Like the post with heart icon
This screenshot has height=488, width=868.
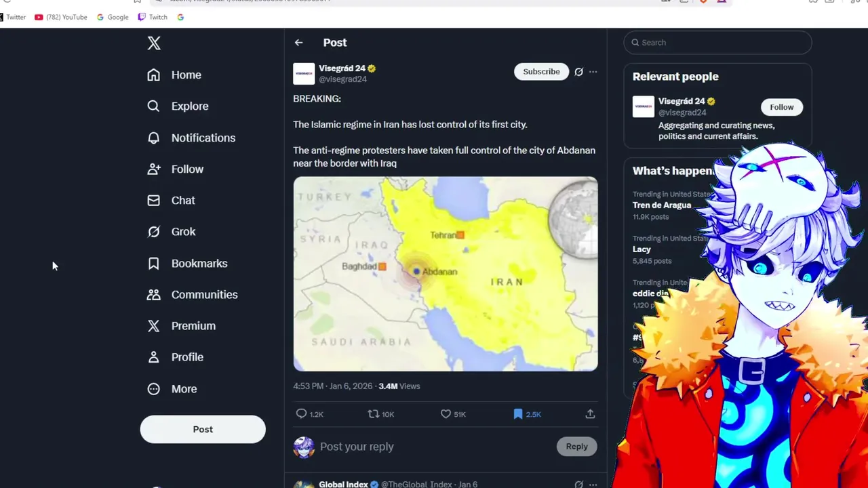(446, 413)
